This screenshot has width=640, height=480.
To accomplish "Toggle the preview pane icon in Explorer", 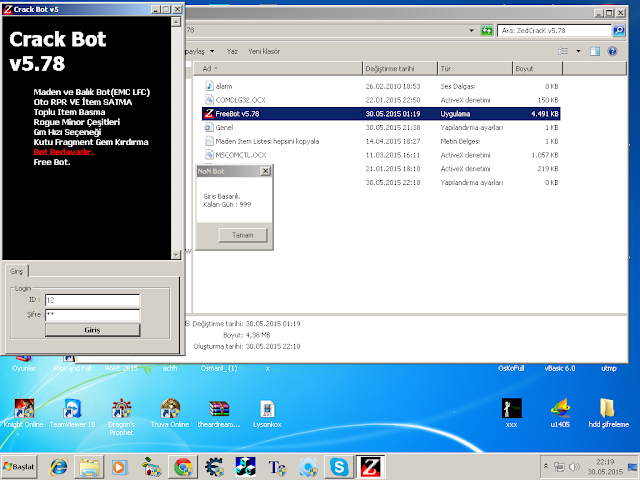I will pyautogui.click(x=595, y=51).
